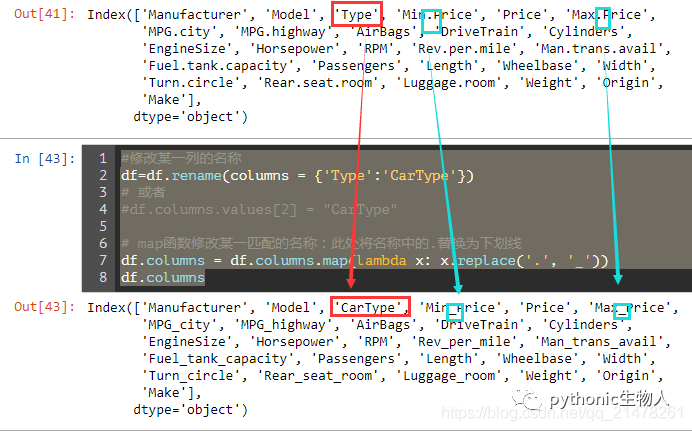This screenshot has width=692, height=431.
Task: Select 'Man_trans_avail' underscored name
Action: click(x=598, y=341)
